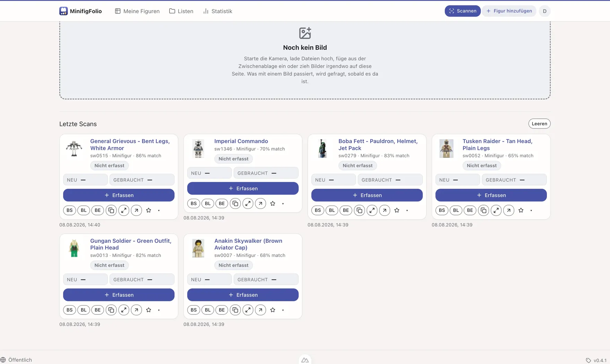
Task: Expand the Gungan Soldier card view
Action: (x=124, y=310)
